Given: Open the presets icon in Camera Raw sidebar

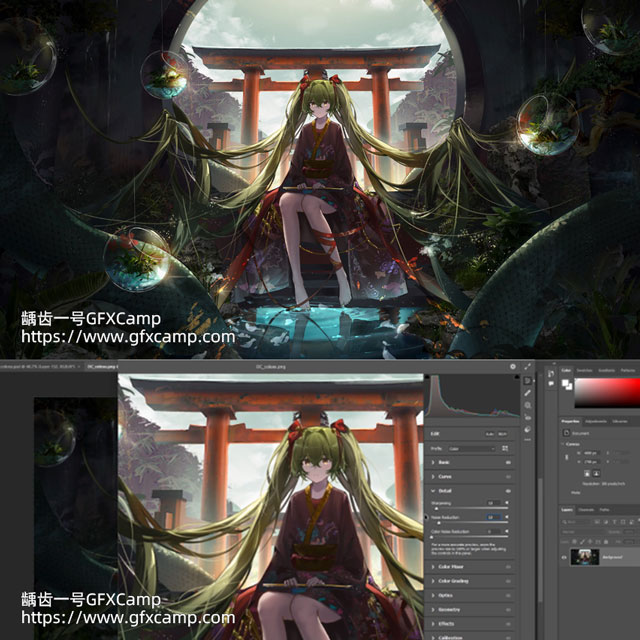Looking at the screenshot, I should click(x=527, y=429).
